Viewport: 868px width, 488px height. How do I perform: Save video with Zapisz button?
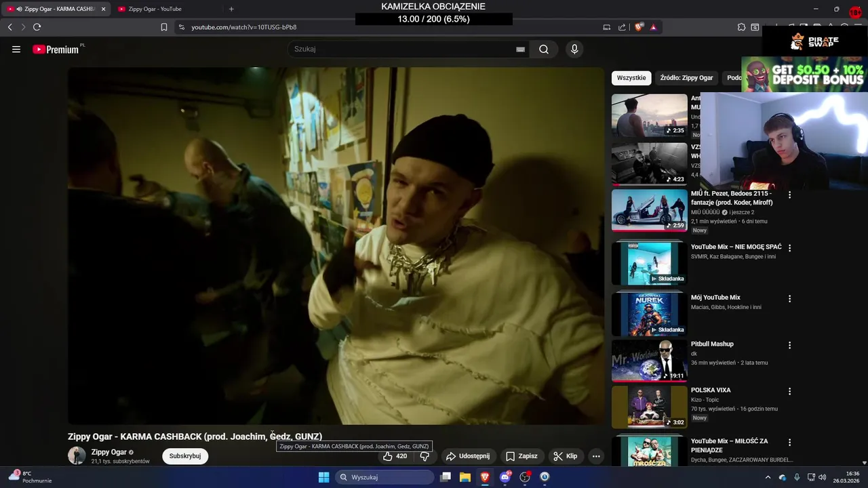(522, 456)
